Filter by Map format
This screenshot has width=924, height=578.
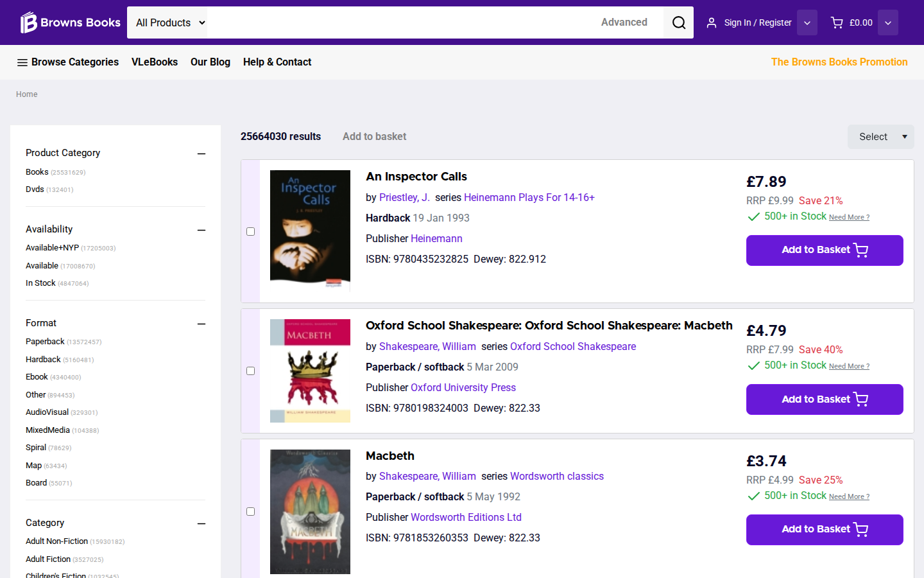click(33, 466)
